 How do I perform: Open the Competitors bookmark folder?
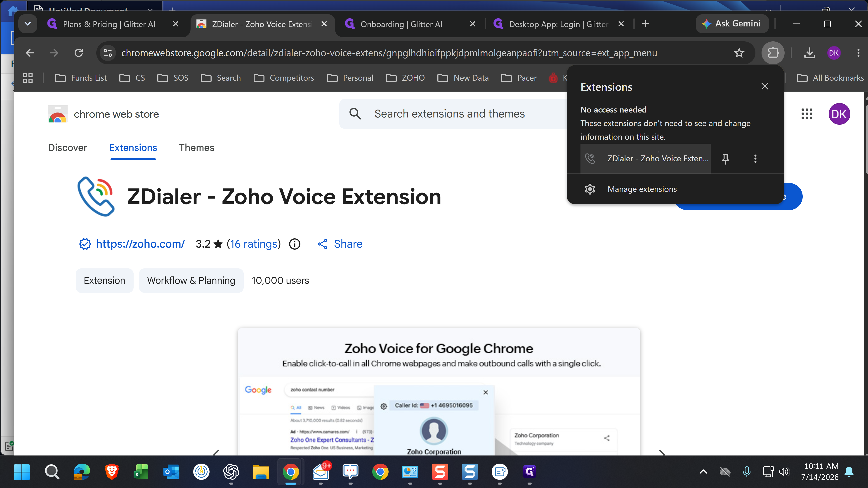click(x=284, y=78)
